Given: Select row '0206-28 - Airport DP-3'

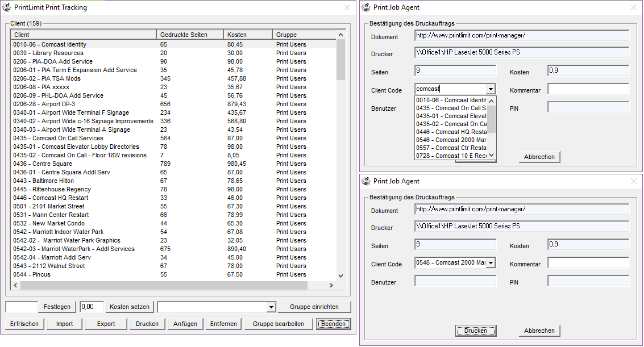Looking at the screenshot, I should pyautogui.click(x=173, y=104).
